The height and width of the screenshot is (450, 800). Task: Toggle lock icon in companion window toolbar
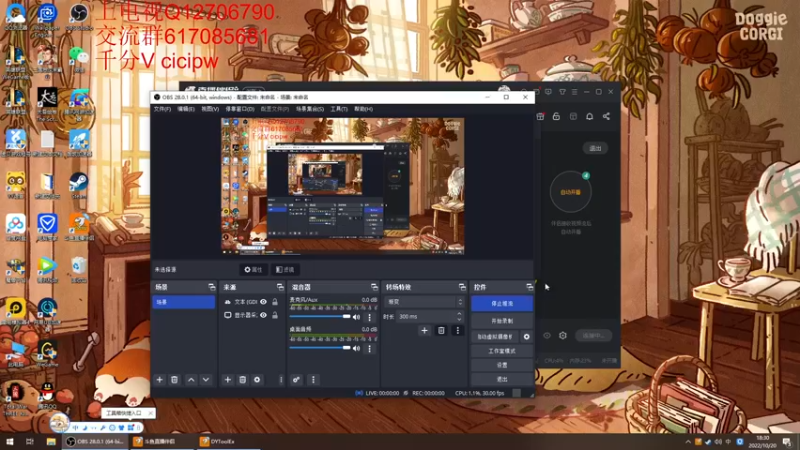point(556,116)
